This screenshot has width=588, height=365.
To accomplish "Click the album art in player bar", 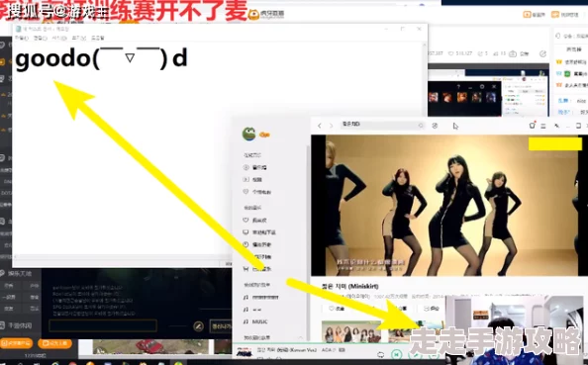I will (245, 352).
